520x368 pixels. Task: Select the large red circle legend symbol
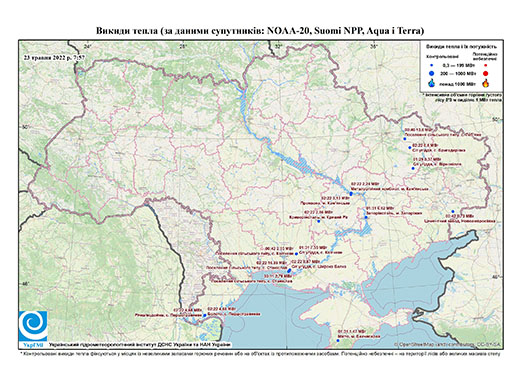[x=485, y=73]
